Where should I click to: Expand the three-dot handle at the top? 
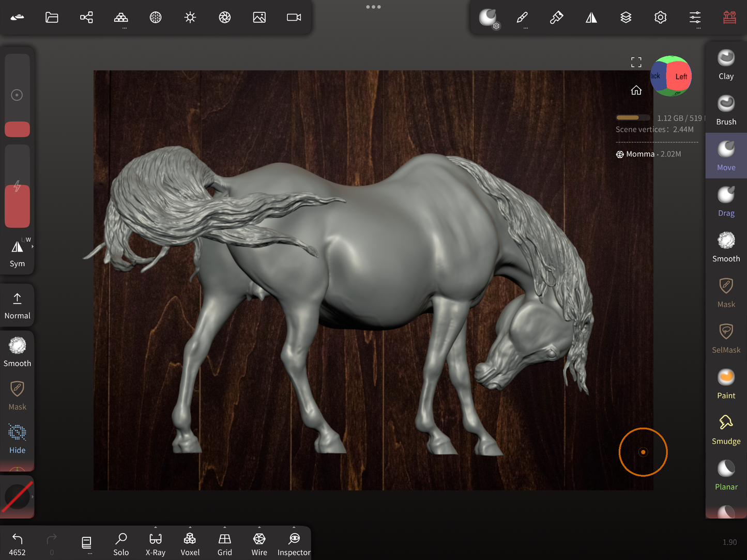point(373,7)
